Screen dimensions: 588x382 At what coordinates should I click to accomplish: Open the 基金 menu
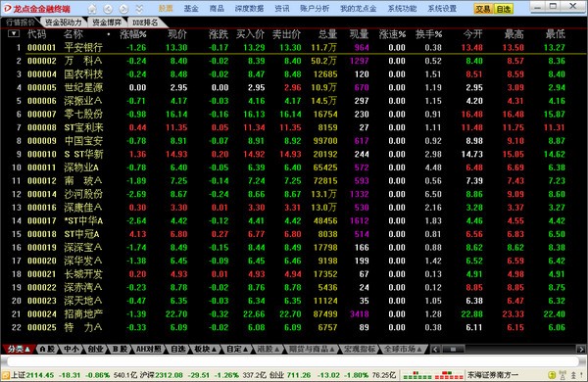(x=191, y=8)
